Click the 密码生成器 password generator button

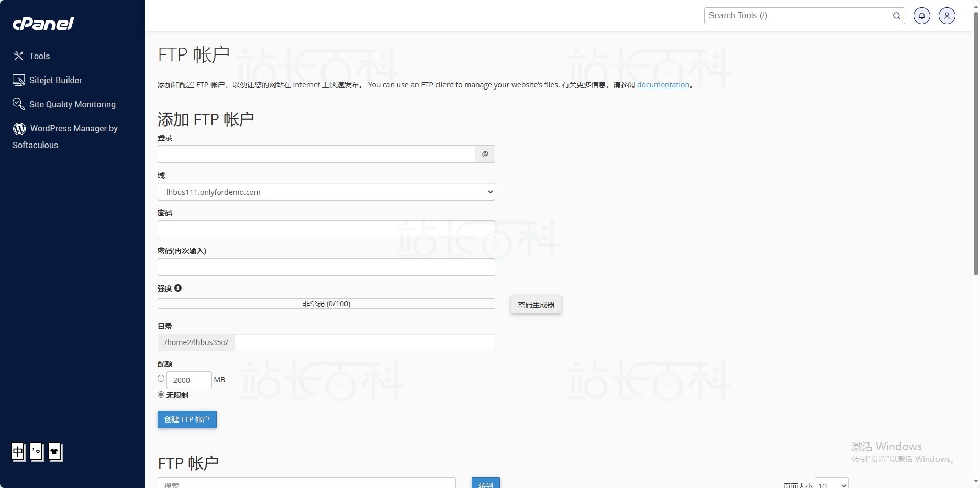(x=536, y=305)
